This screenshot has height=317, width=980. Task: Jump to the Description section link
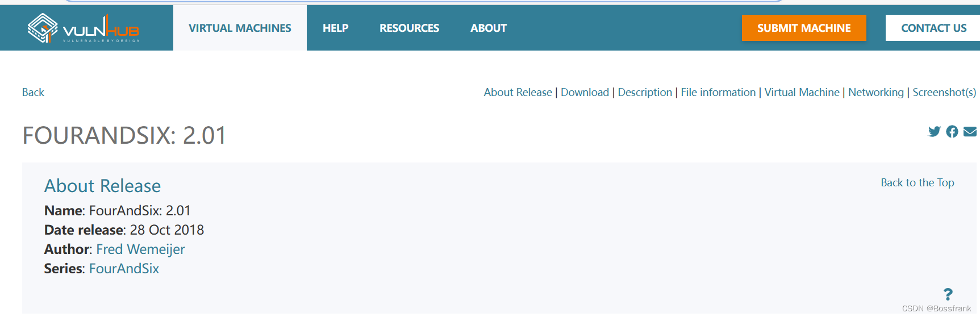645,92
